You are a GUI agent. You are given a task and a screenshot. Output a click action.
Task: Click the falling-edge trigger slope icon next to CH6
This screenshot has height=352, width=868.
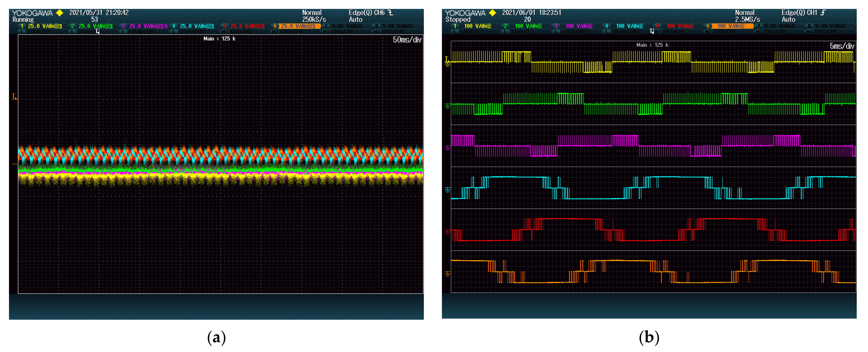tap(390, 12)
